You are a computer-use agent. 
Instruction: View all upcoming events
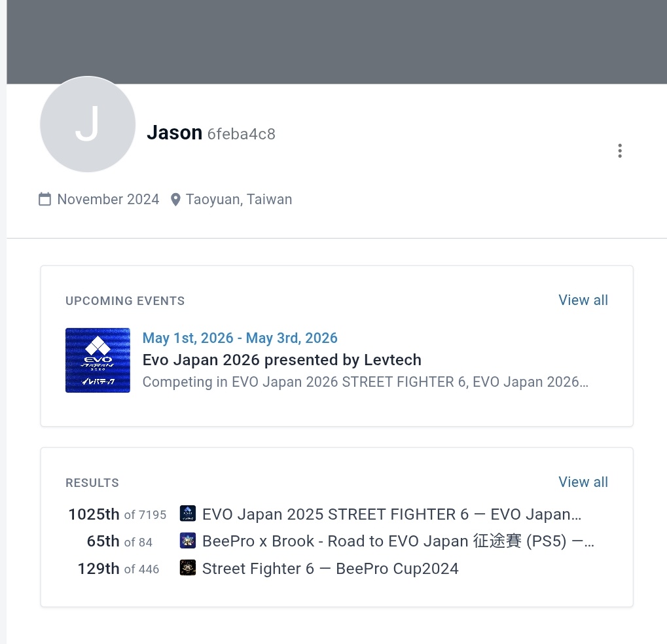[583, 300]
